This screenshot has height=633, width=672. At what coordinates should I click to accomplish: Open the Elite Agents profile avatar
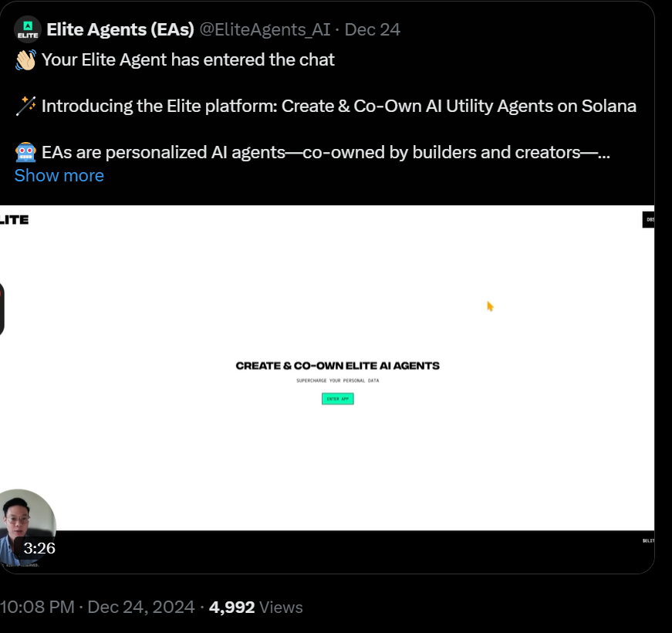(x=28, y=30)
